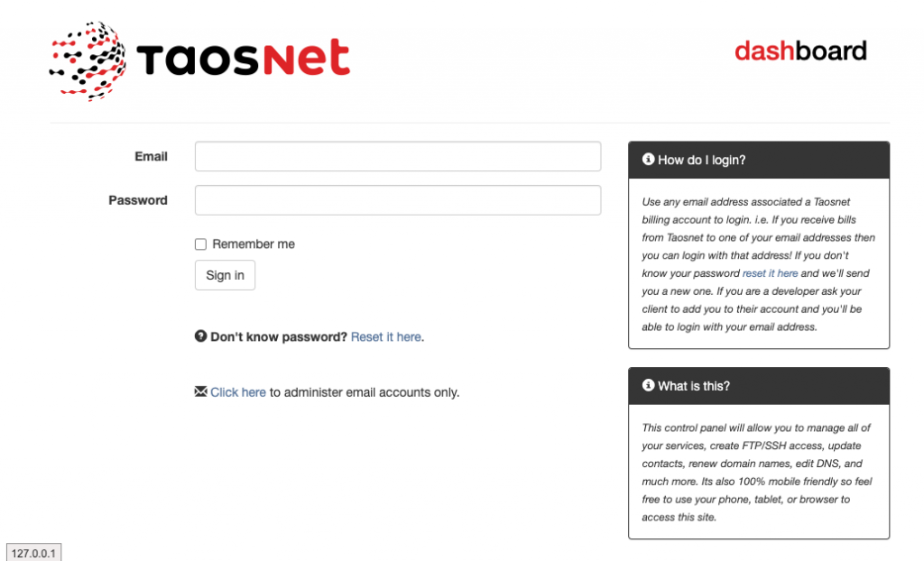Open reset it here link in login help panel
924x561 pixels.
tap(771, 273)
